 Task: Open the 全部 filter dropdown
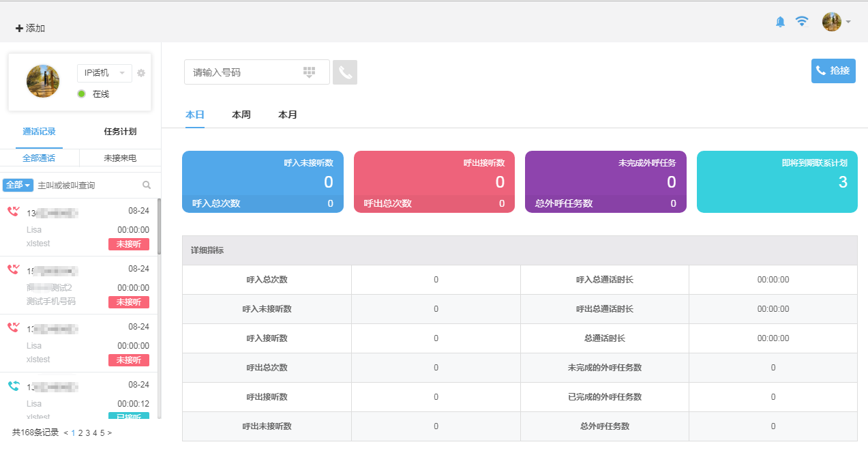18,185
